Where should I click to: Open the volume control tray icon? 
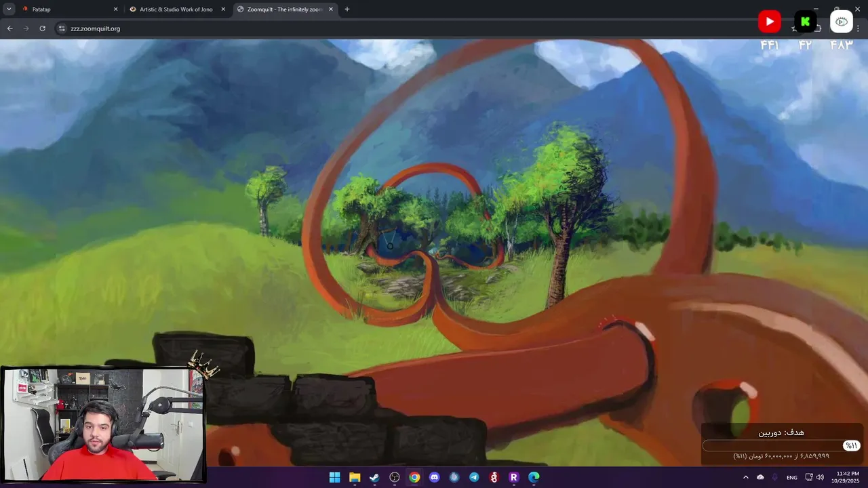[820, 477]
